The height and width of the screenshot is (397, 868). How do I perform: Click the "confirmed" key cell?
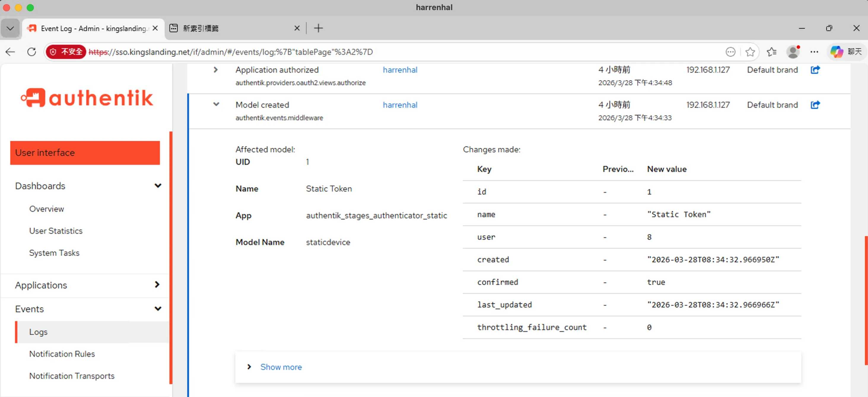tap(497, 282)
